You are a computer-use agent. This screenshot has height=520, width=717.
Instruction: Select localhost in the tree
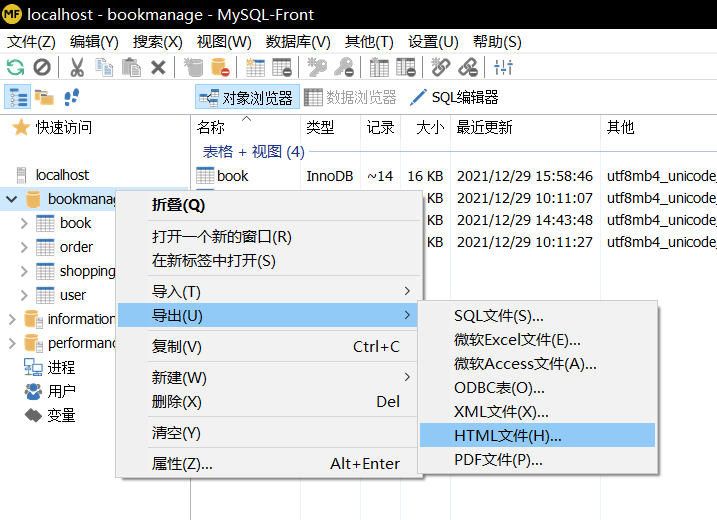pyautogui.click(x=62, y=175)
